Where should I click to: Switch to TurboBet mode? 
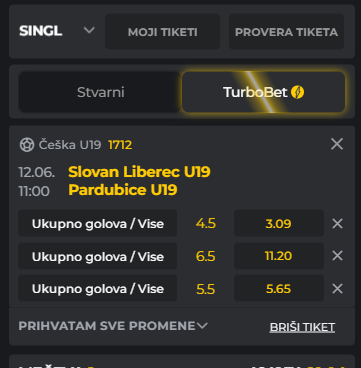(263, 92)
